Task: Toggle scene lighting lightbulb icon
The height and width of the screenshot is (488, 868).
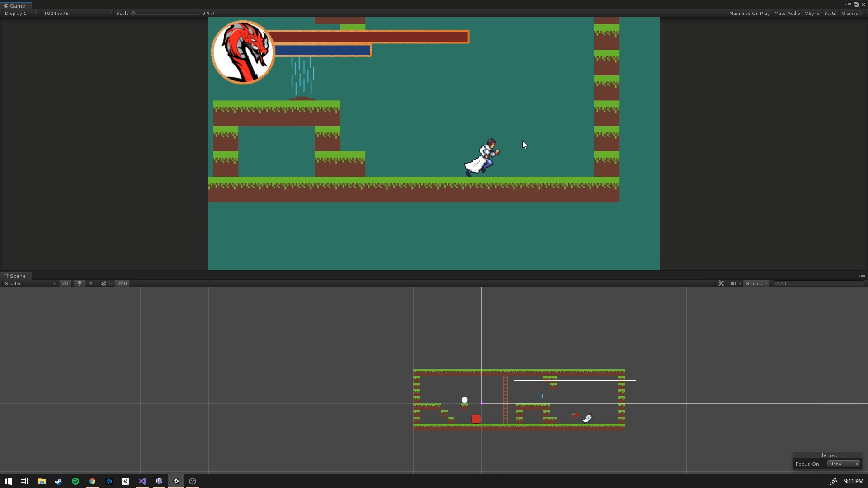Action: 80,283
